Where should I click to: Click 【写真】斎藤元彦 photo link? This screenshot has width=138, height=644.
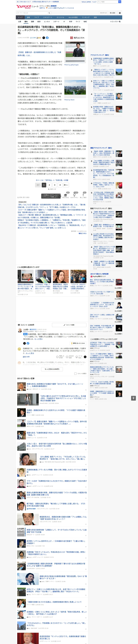coord(39,54)
